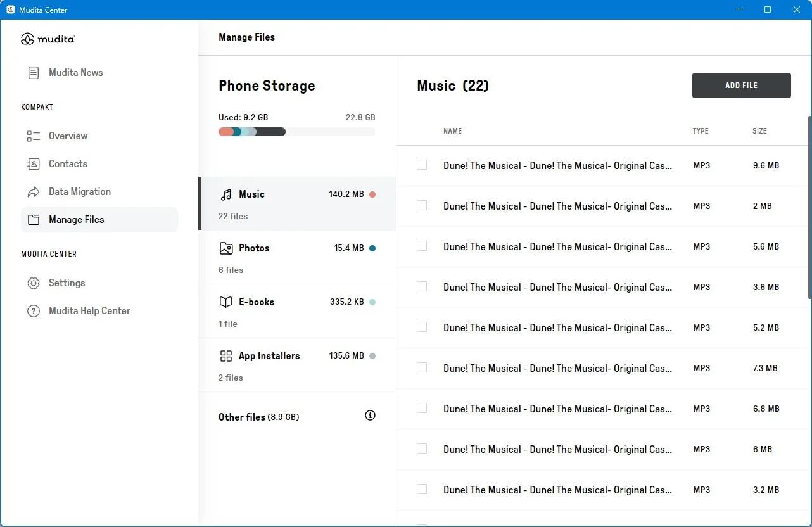Image resolution: width=812 pixels, height=527 pixels.
Task: Select the Photos category icon
Action: click(226, 248)
